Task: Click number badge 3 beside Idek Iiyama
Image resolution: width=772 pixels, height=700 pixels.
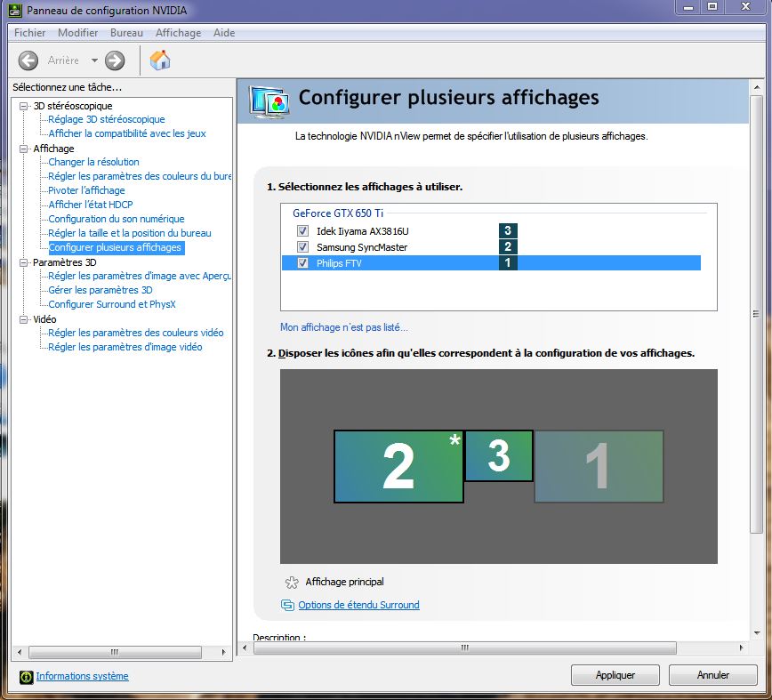Action: pyautogui.click(x=508, y=231)
